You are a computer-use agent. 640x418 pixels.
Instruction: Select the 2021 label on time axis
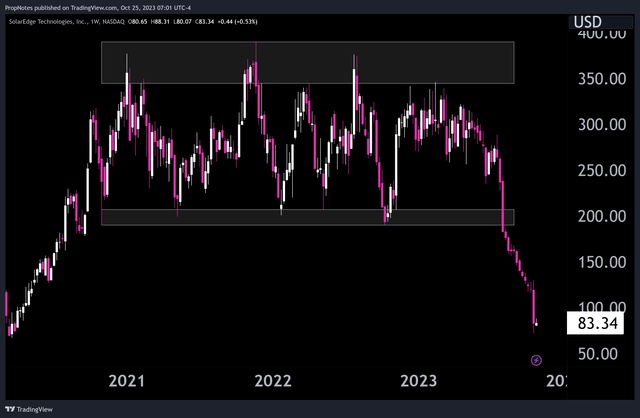(x=127, y=381)
